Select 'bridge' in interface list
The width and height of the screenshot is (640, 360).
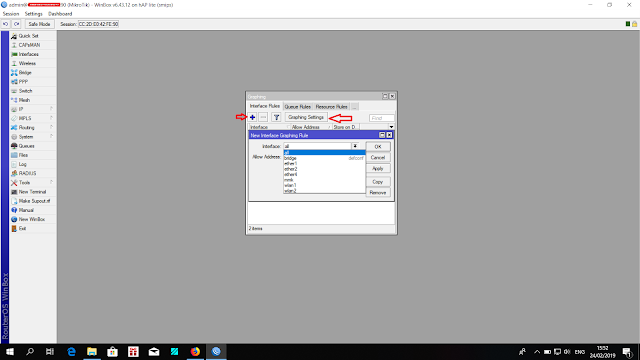click(324, 158)
